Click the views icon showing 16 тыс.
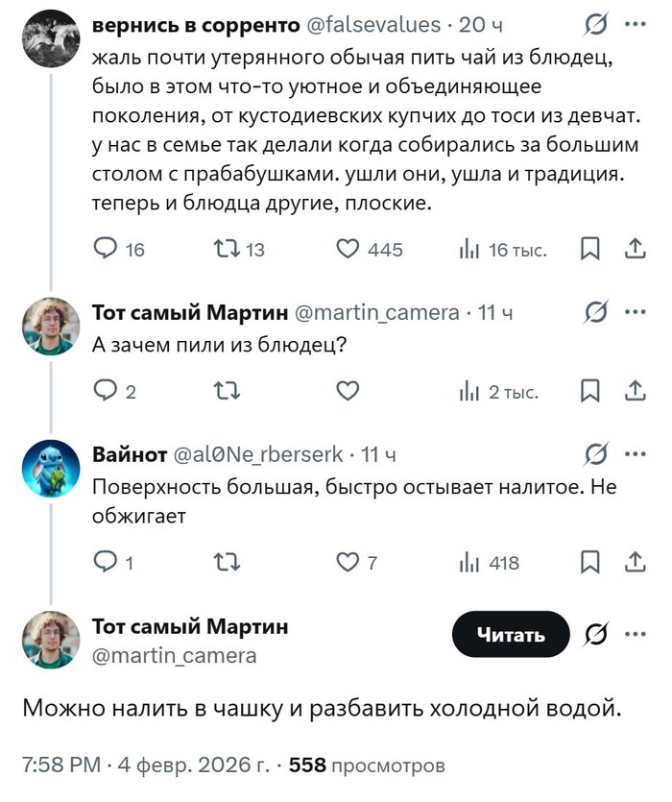672x802 pixels. click(x=470, y=249)
